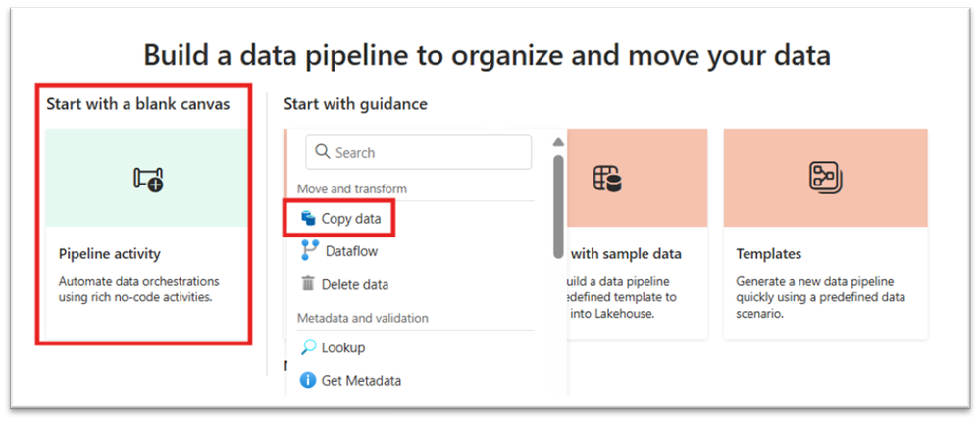
Task: Click the Dataflow branch icon
Action: pos(308,251)
